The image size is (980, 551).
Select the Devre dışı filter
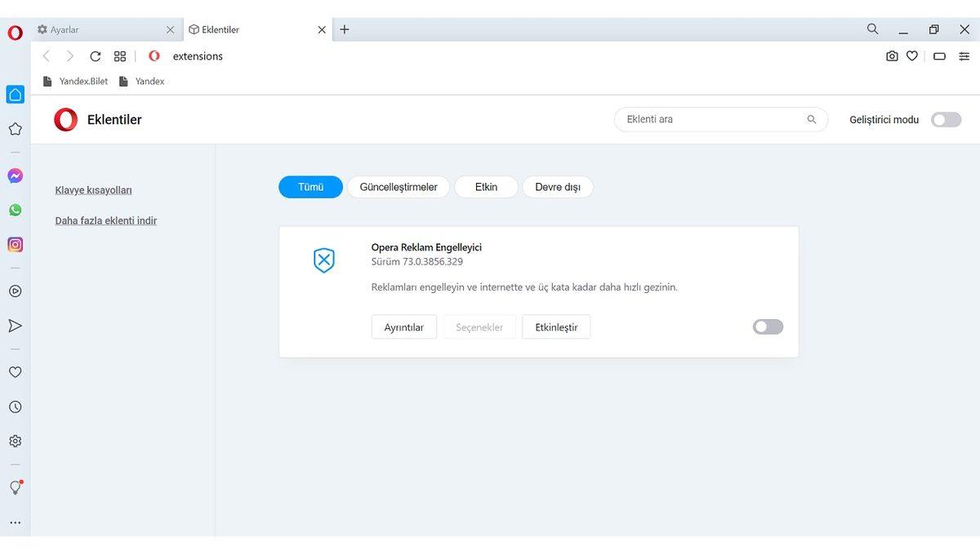tap(558, 186)
